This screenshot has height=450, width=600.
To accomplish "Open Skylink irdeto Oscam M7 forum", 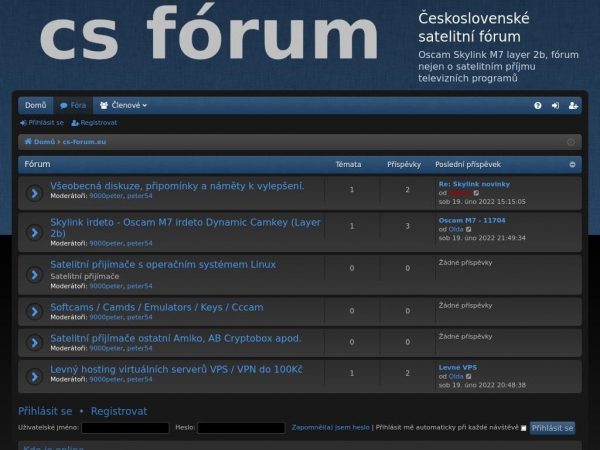I will coord(185,228).
